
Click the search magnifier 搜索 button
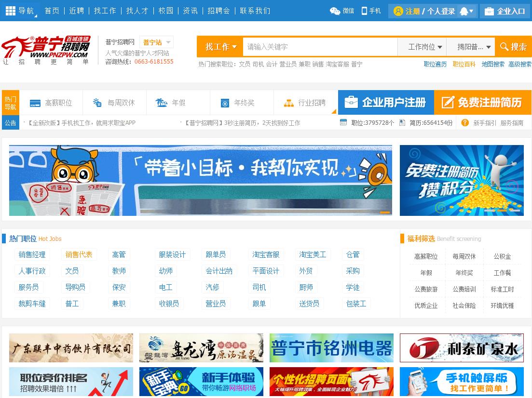click(x=513, y=47)
